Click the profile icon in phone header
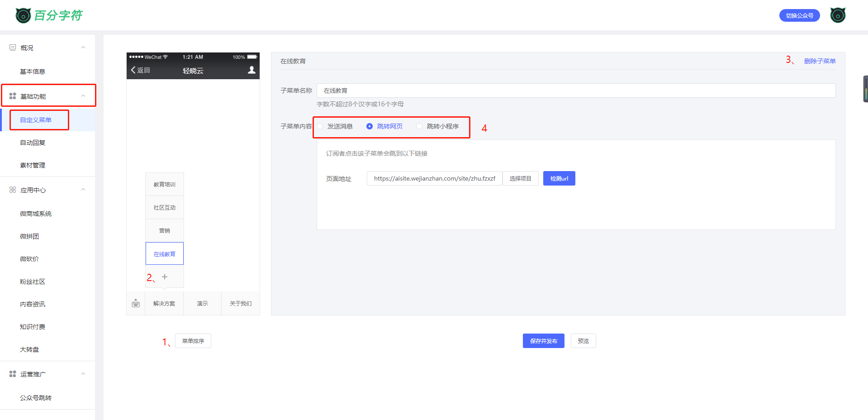Image resolution: width=868 pixels, height=420 pixels. [x=251, y=70]
